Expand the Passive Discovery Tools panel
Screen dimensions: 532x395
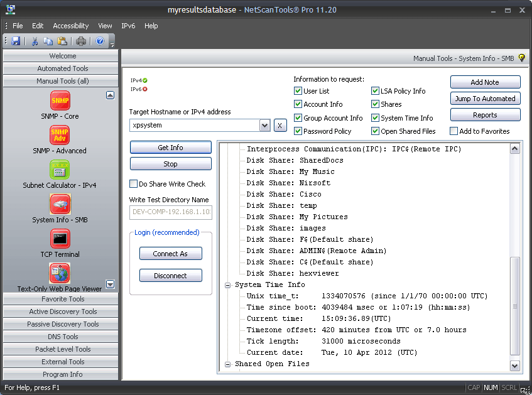coord(61,324)
